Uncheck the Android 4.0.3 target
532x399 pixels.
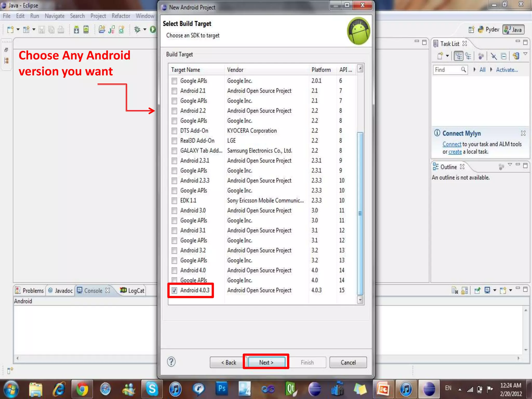174,290
